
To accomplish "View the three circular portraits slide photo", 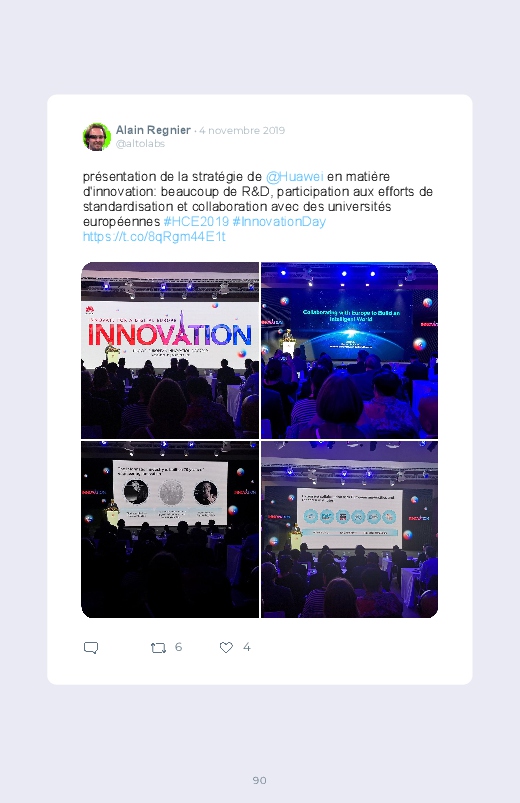I will 170,530.
